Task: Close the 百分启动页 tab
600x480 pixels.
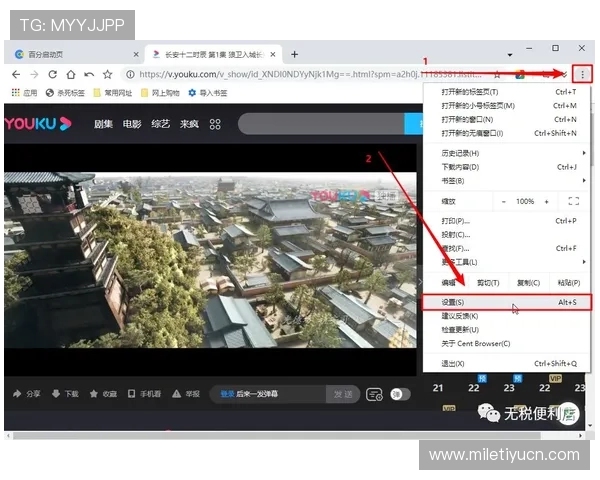Action: click(x=136, y=54)
